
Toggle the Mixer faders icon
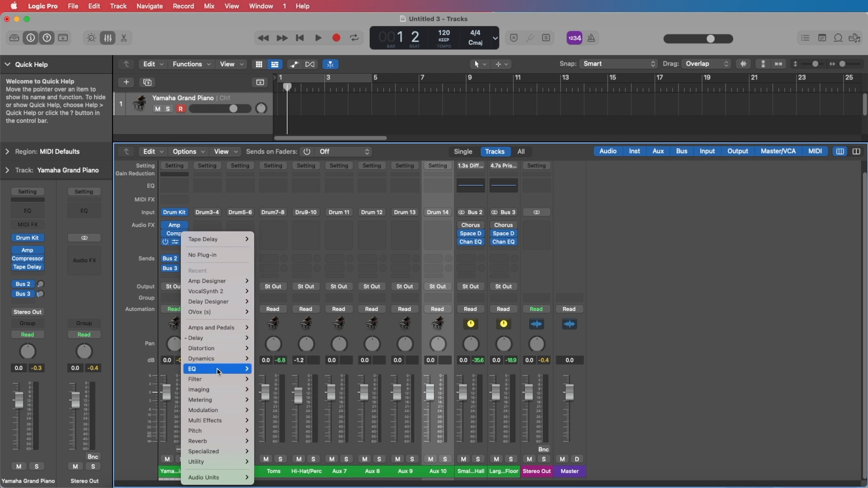coord(108,38)
